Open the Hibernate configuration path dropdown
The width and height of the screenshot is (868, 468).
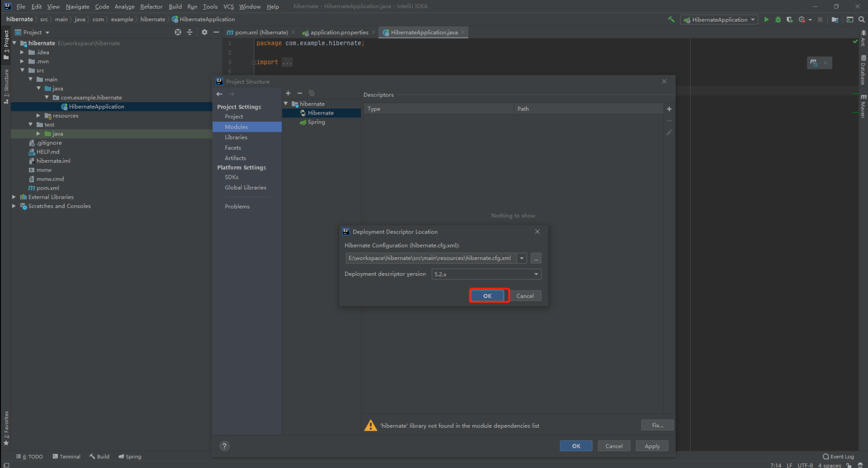point(522,258)
